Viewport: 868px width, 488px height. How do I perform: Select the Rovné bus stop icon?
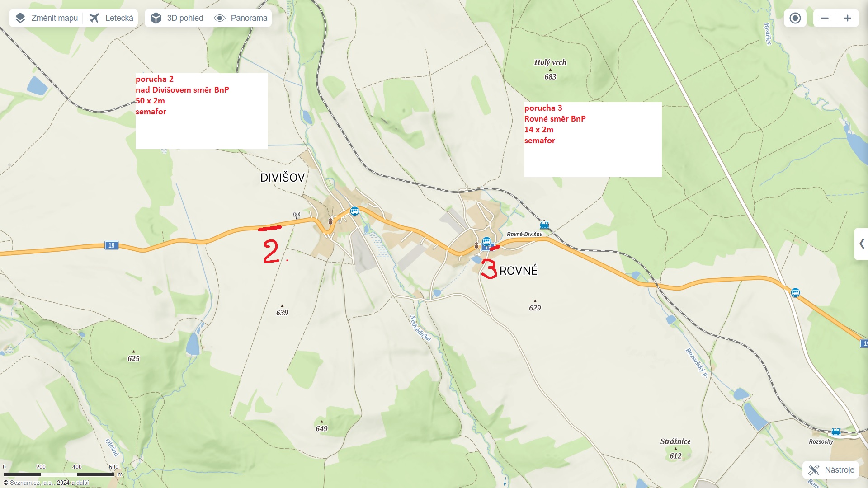pyautogui.click(x=486, y=241)
